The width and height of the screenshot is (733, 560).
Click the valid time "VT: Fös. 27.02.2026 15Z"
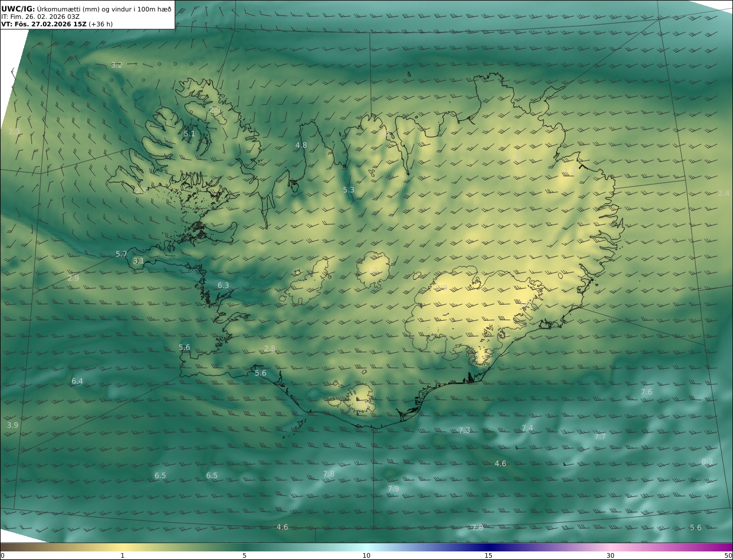pos(44,25)
